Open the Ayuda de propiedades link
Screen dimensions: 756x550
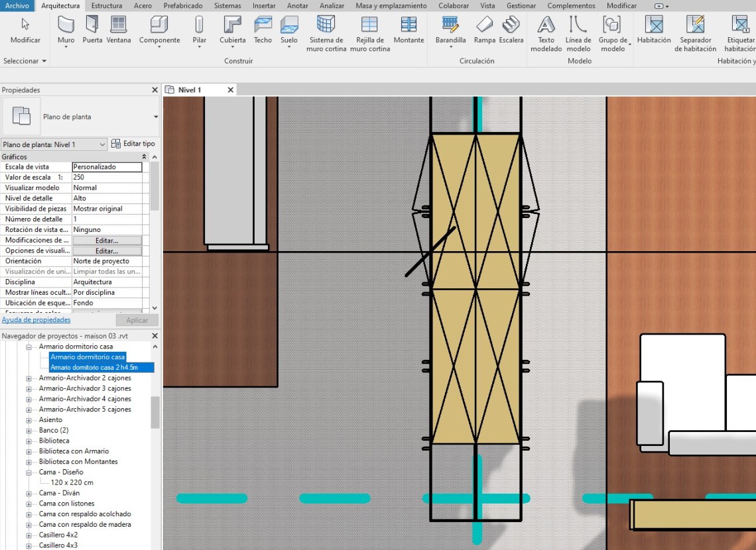(36, 320)
